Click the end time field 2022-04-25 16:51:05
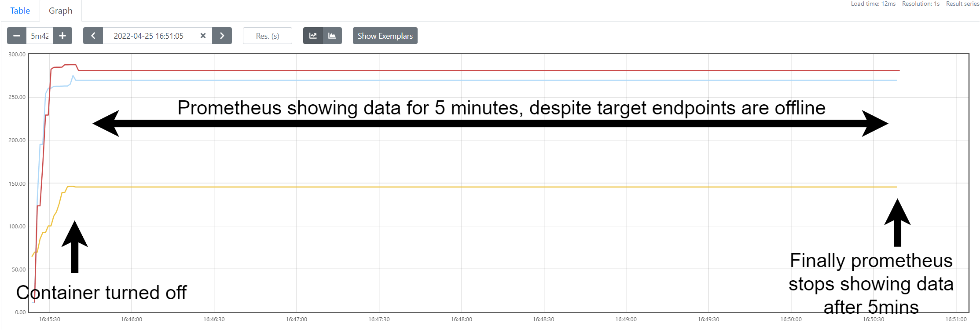The image size is (980, 330). pos(149,36)
